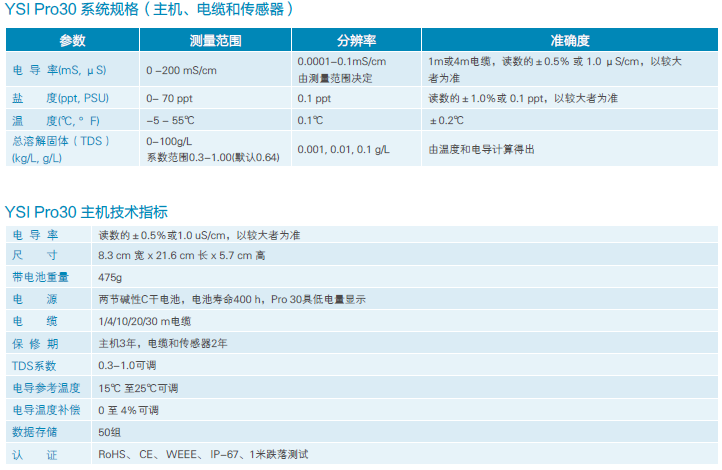
Task: Select the 盐度(ppt, PSU) parameter cell
Action: point(59,98)
